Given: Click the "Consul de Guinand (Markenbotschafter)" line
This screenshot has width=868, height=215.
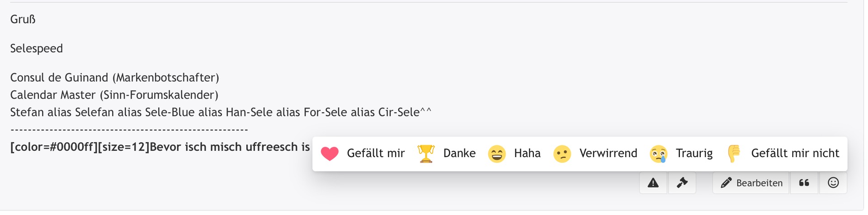Looking at the screenshot, I should pos(114,78).
